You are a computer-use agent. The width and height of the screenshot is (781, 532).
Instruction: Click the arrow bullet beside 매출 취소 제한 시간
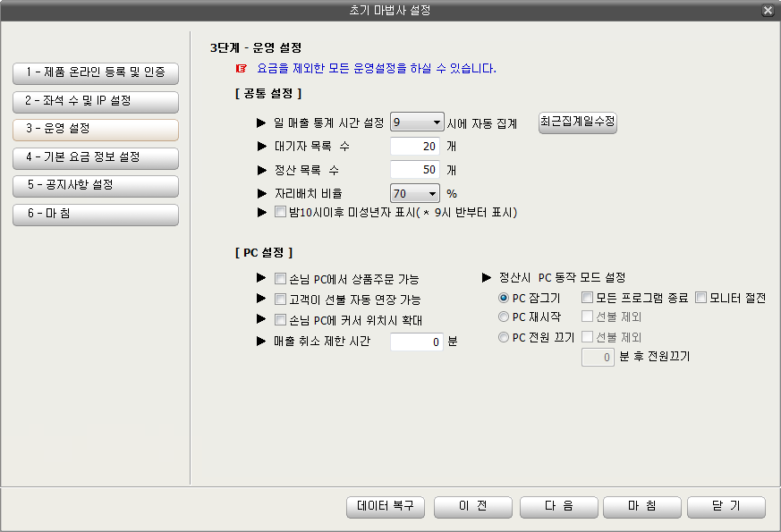pyautogui.click(x=261, y=341)
